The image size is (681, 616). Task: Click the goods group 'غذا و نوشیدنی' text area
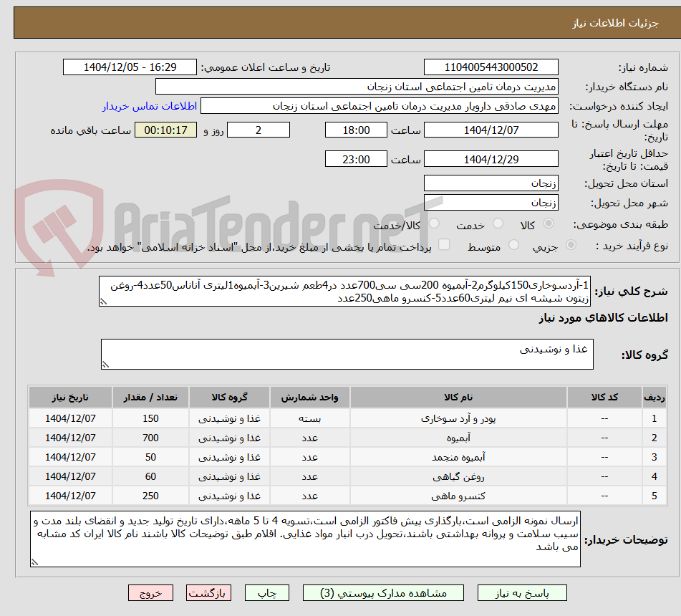point(347,354)
